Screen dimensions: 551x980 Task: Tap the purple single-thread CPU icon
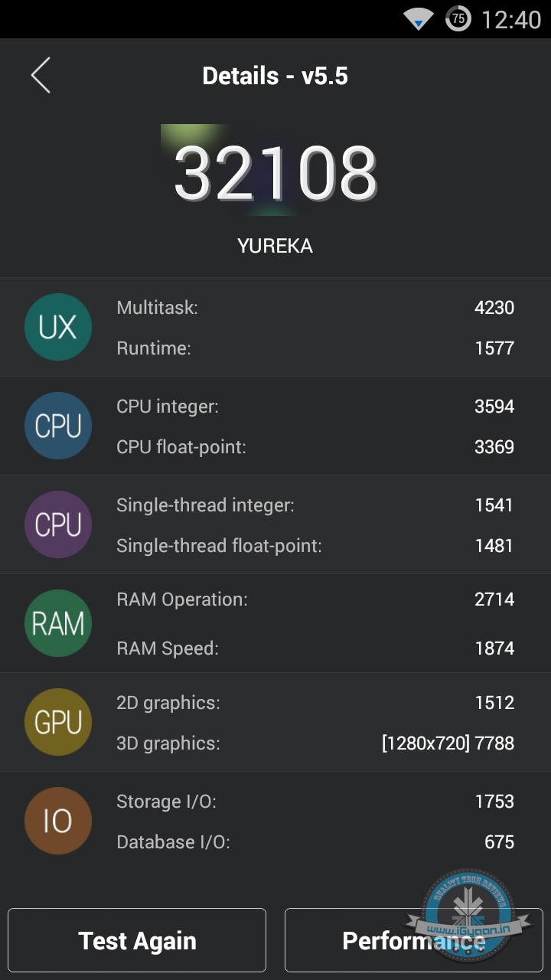[58, 525]
